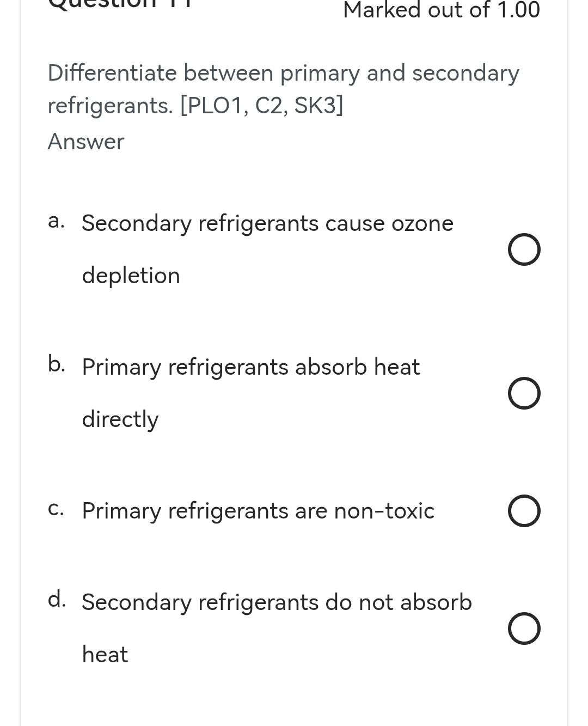Click the option letter 'a.' label
The image size is (588, 726).
tap(56, 222)
